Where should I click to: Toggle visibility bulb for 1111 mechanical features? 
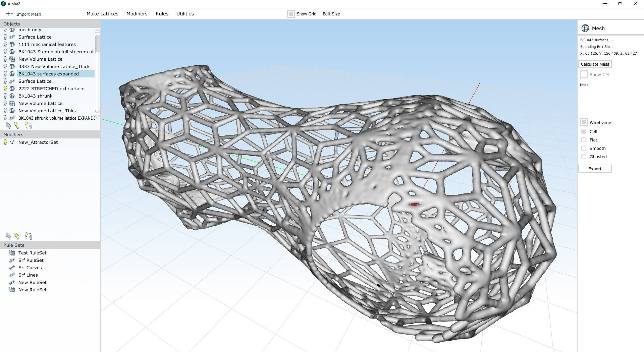click(x=5, y=44)
